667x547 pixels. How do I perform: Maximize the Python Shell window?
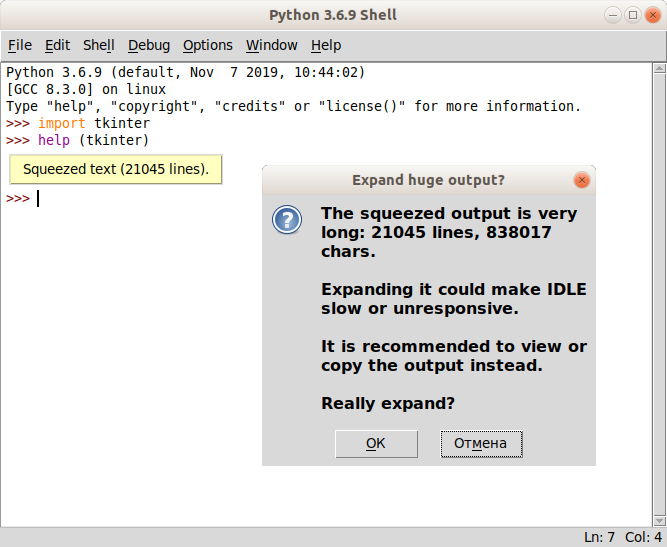[633, 15]
